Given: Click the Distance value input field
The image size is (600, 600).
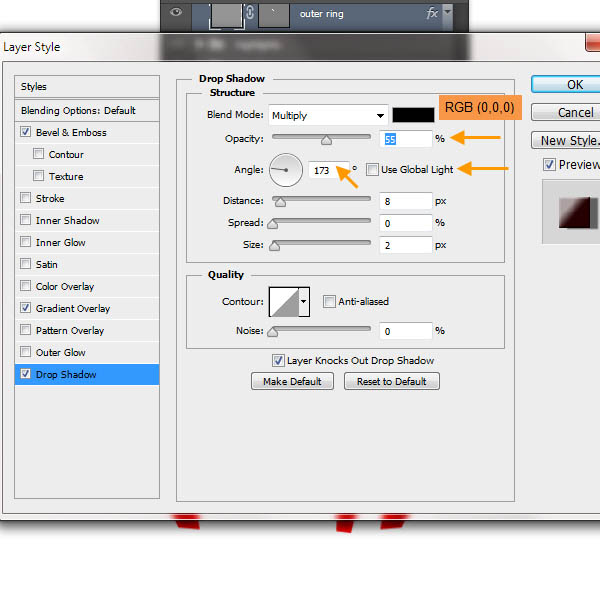Looking at the screenshot, I should pyautogui.click(x=404, y=201).
